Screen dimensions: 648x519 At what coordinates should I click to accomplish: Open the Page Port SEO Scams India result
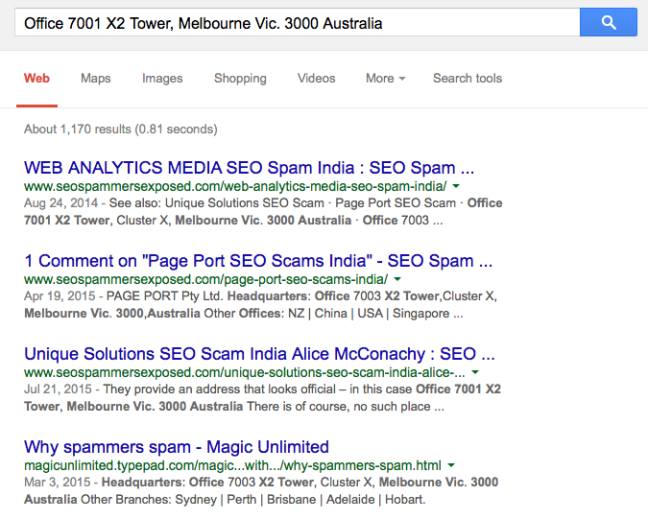(258, 261)
